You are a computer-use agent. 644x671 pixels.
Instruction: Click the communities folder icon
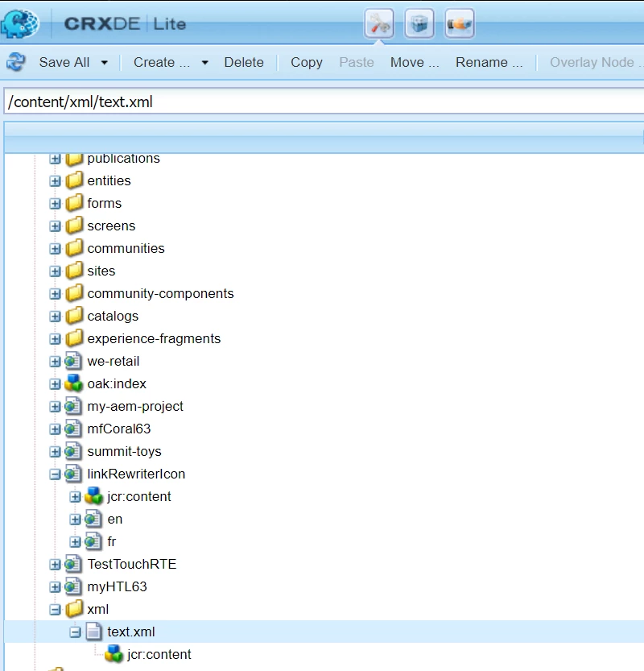(x=74, y=248)
